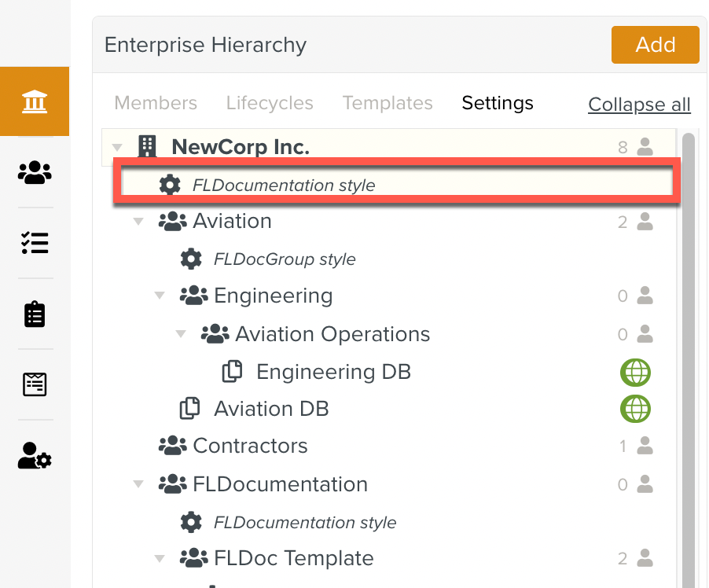The image size is (709, 588).
Task: Open the groups sidebar icon
Action: point(35,172)
